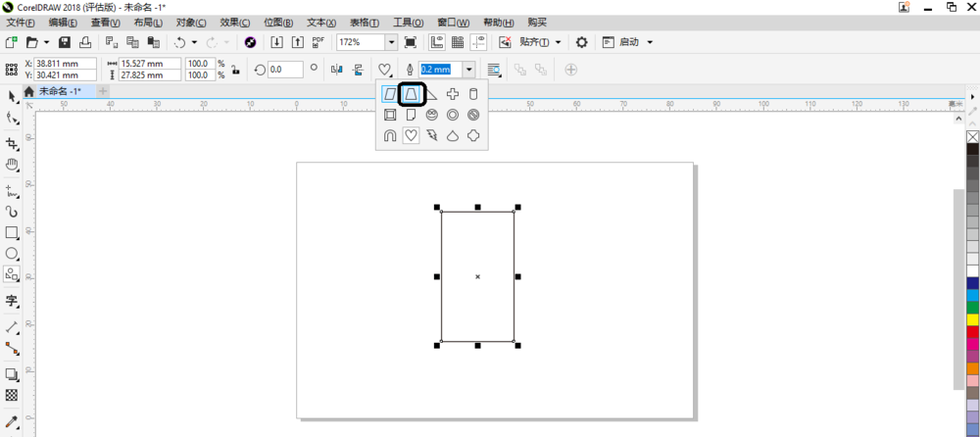Image resolution: width=980 pixels, height=437 pixels.
Task: Toggle show rulers
Action: [x=437, y=42]
